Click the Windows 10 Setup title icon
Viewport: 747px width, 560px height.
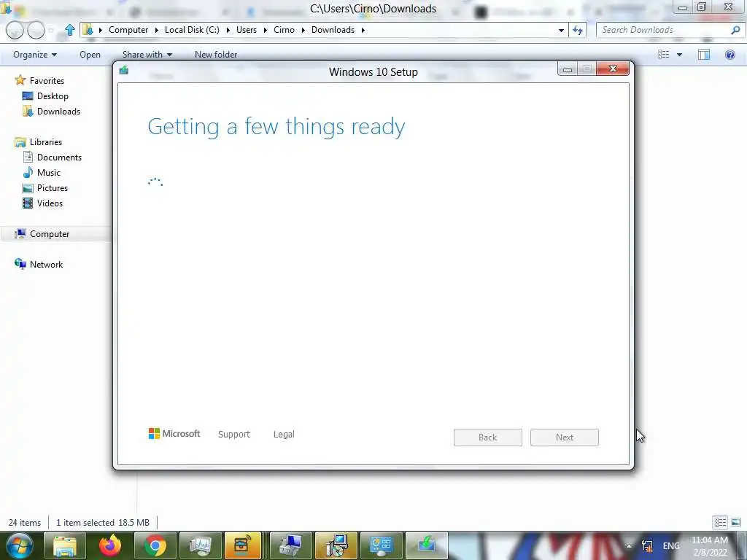pyautogui.click(x=124, y=71)
